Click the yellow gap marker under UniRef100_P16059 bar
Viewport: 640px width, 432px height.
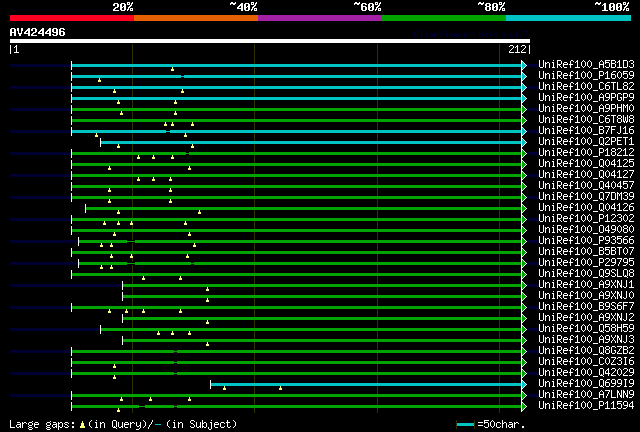tap(100, 80)
